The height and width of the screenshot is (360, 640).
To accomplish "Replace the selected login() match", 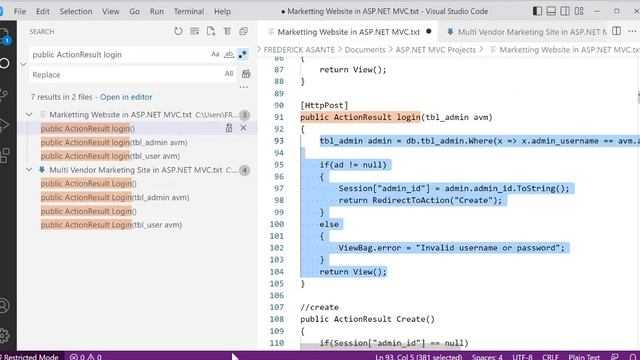I will click(x=229, y=128).
